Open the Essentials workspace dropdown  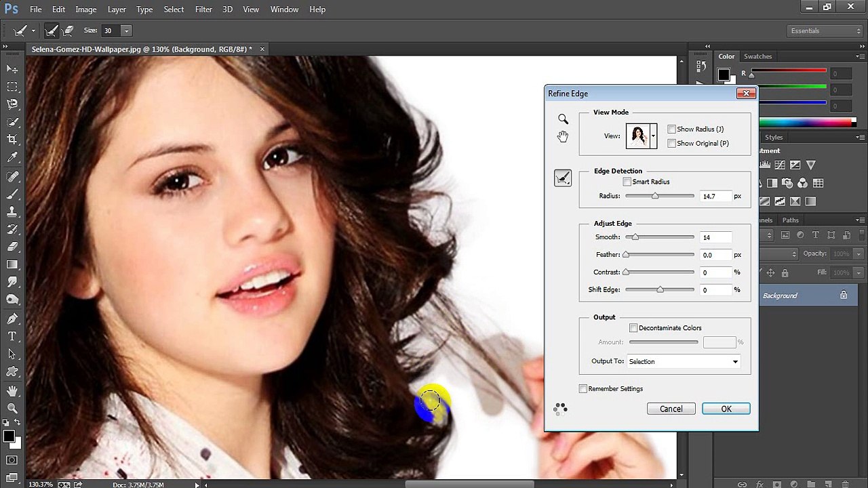pyautogui.click(x=825, y=30)
